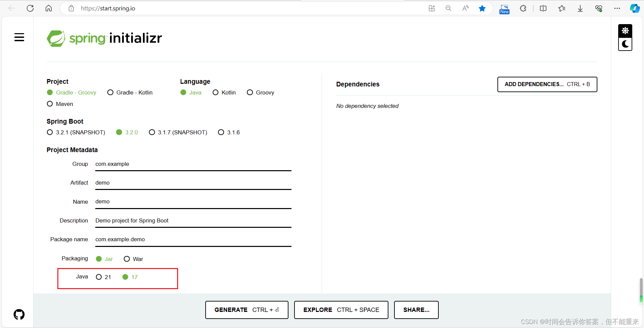Select Gradle - Kotlin project type

pyautogui.click(x=130, y=92)
